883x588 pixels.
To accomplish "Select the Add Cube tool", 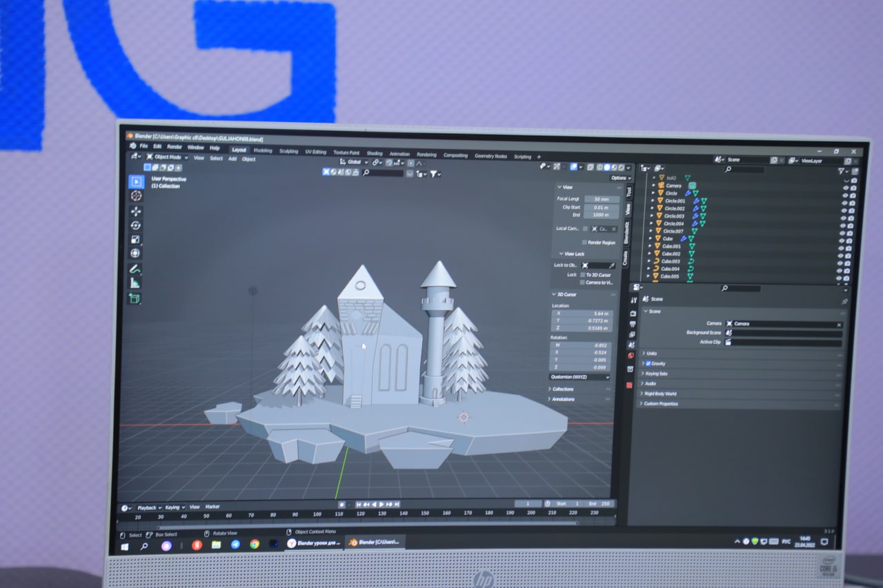I will [135, 298].
